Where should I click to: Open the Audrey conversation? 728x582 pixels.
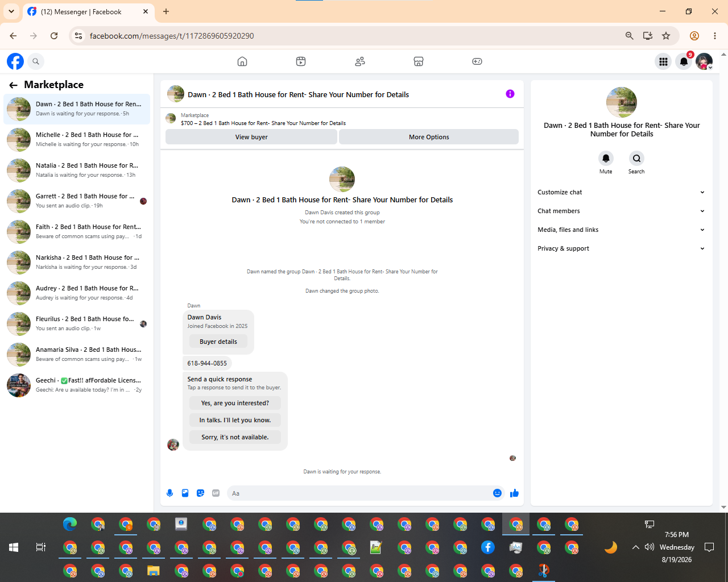77,293
